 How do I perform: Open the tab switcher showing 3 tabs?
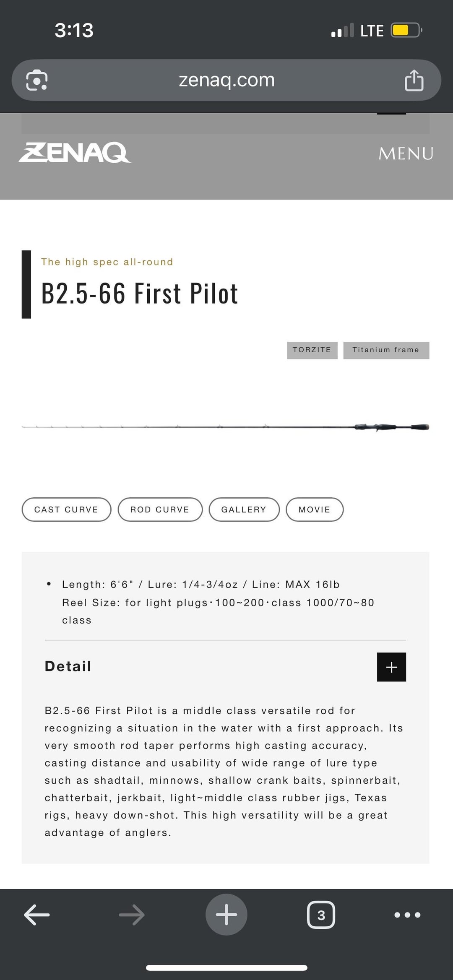(x=321, y=915)
